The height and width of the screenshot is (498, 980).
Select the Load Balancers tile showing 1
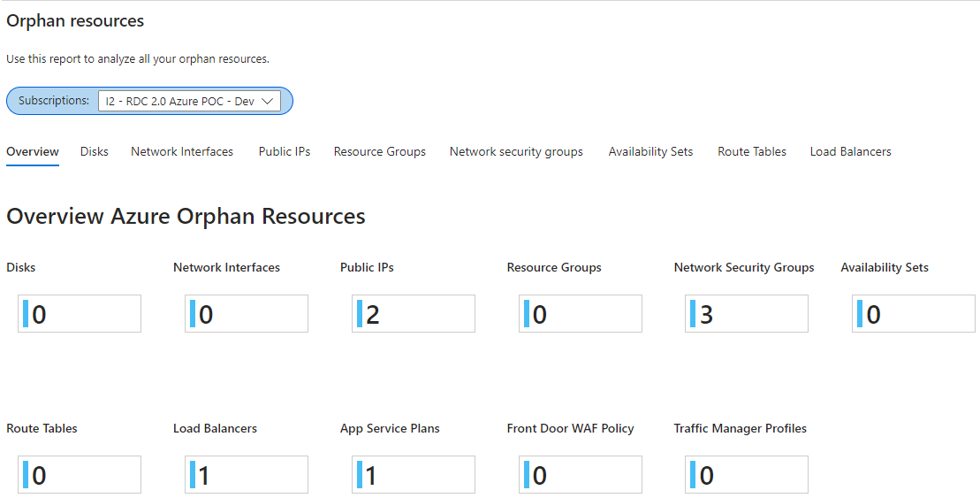(x=247, y=475)
